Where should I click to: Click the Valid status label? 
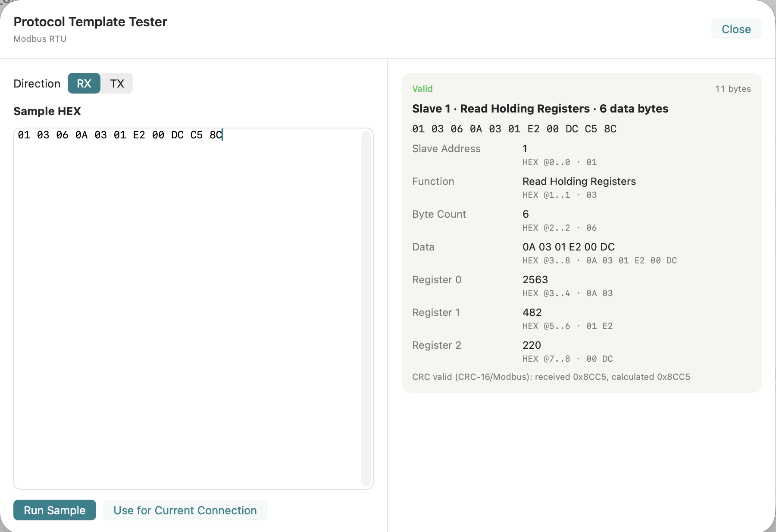click(x=422, y=89)
